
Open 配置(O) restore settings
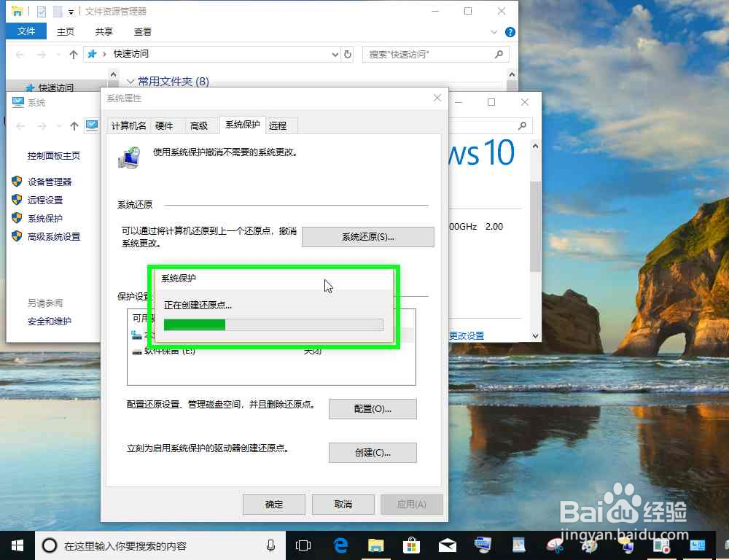point(373,409)
